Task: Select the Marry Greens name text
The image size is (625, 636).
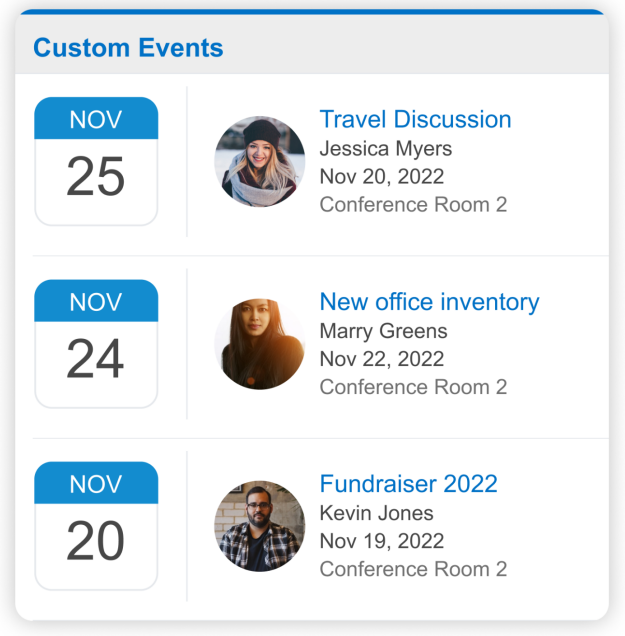Action: 383,331
